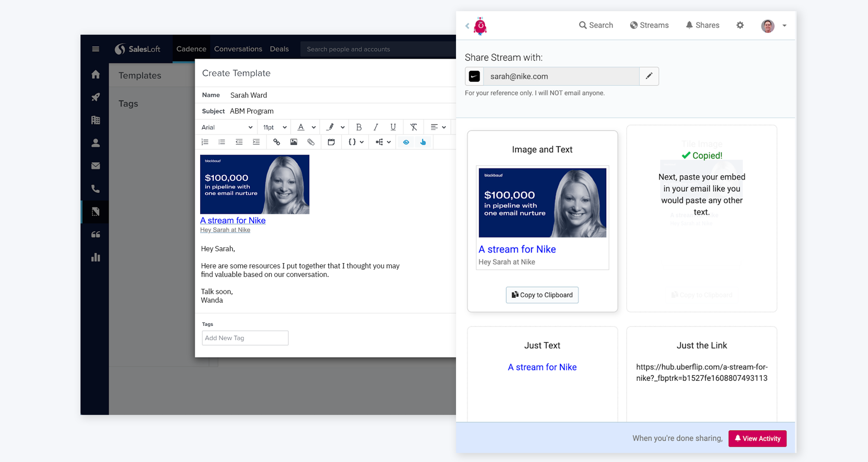Attach a file with the paperclip icon
868x462 pixels.
[x=311, y=142]
